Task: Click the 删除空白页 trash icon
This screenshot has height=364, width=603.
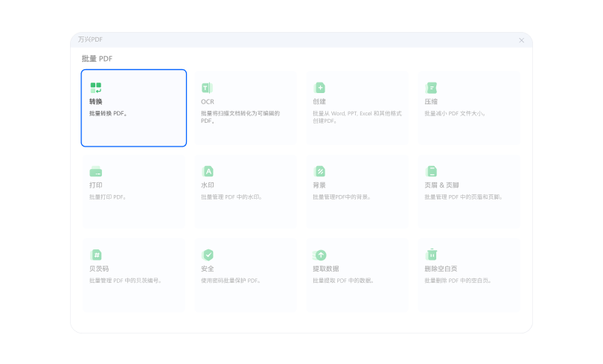Action: [431, 254]
